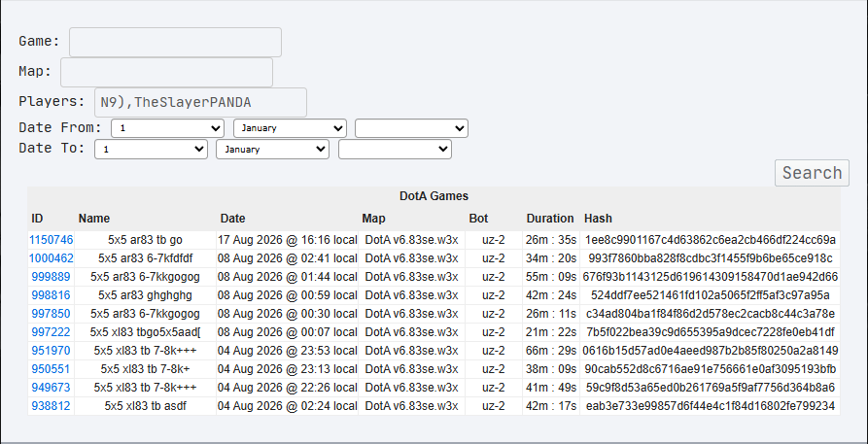Click duration '42m : 17s'

pyautogui.click(x=551, y=406)
